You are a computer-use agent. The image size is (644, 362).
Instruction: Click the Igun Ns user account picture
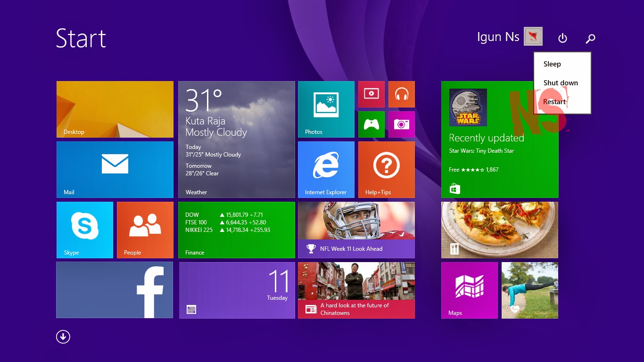(x=533, y=36)
